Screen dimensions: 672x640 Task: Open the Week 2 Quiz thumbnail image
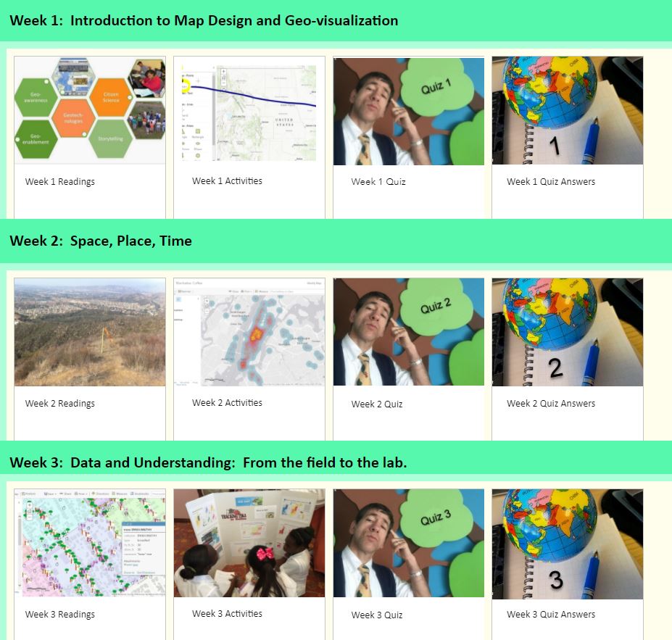pos(408,331)
